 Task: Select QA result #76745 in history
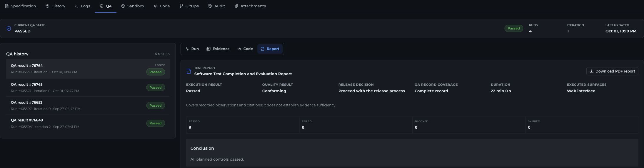click(x=88, y=88)
